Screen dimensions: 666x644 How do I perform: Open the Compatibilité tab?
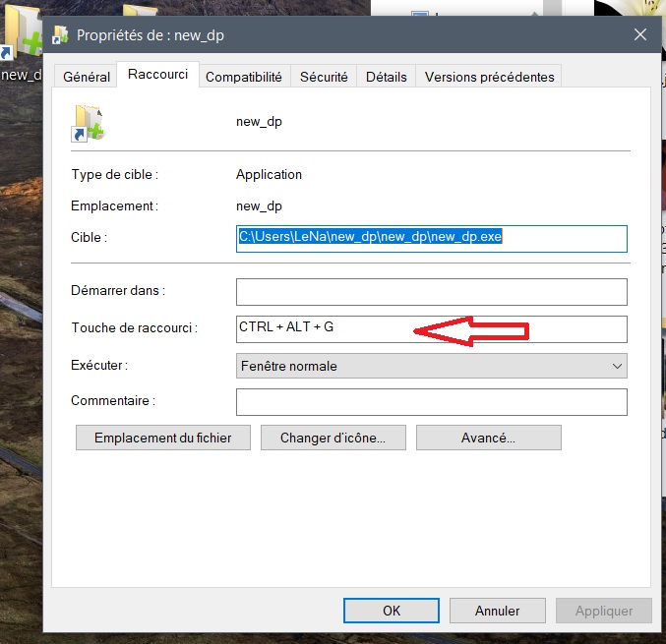pos(244,77)
